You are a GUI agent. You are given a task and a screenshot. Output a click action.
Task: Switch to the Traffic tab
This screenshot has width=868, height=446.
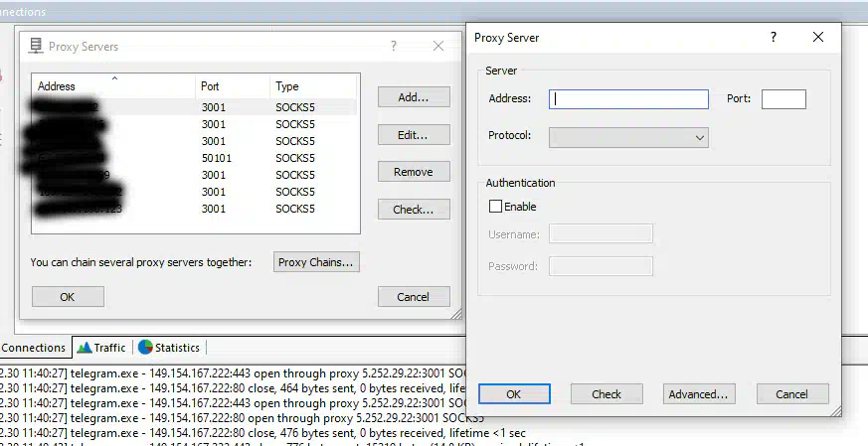(101, 348)
